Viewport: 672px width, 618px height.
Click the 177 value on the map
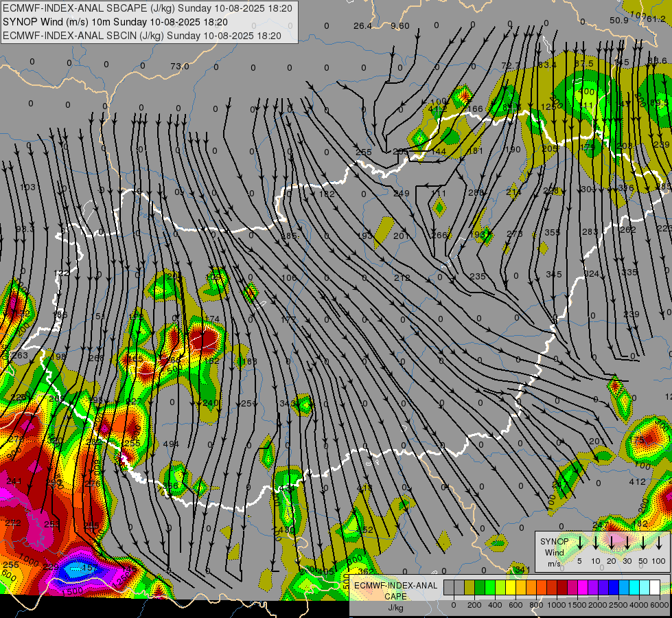click(288, 319)
